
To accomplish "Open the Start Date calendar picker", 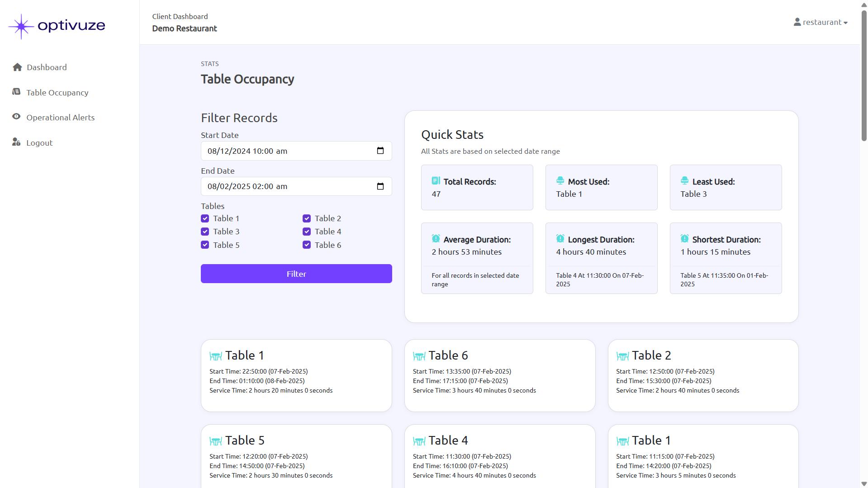I will point(380,151).
